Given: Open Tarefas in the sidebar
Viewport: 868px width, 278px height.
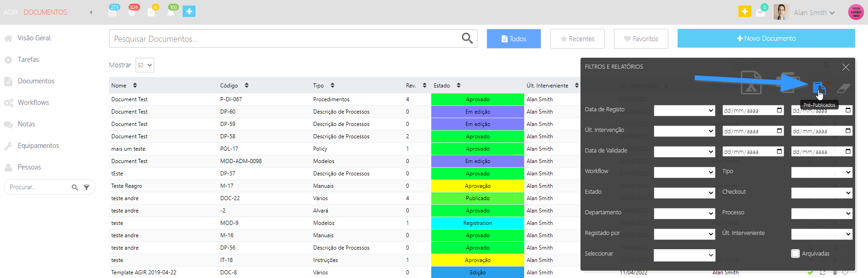Looking at the screenshot, I should (x=28, y=60).
